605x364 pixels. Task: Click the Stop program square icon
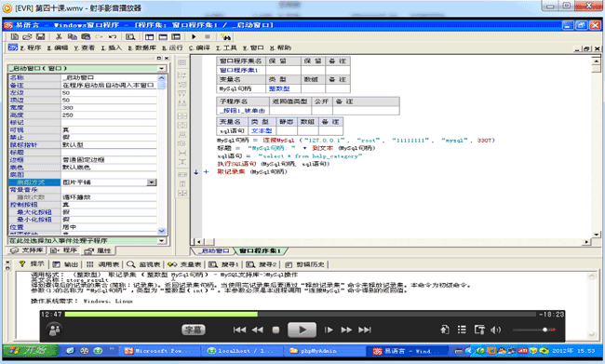tap(208, 36)
